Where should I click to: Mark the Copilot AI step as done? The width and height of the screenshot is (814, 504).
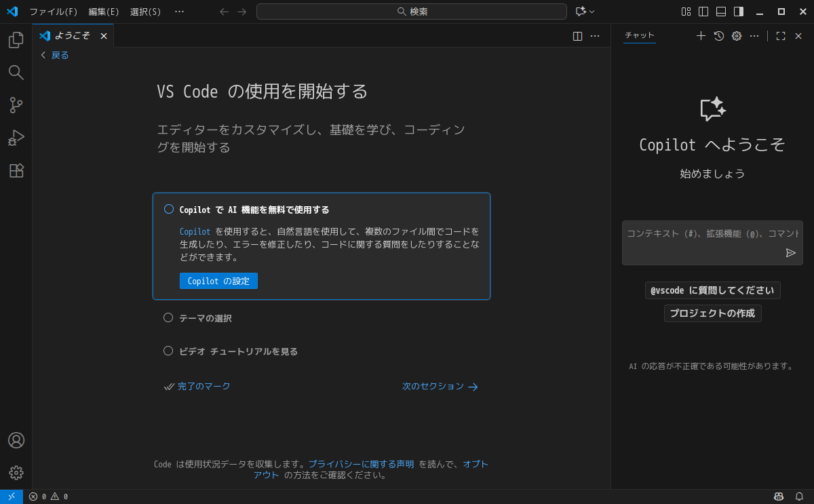coord(169,209)
